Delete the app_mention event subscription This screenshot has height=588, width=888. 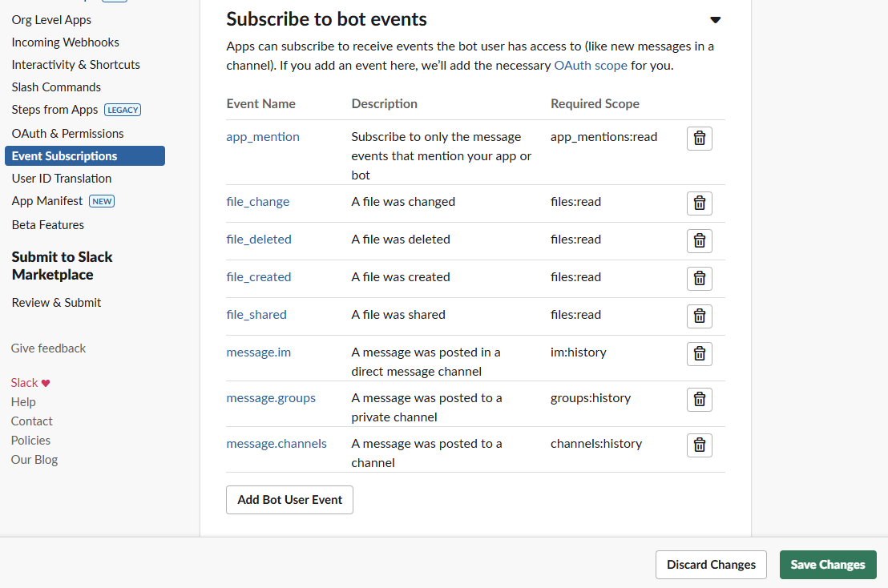700,138
